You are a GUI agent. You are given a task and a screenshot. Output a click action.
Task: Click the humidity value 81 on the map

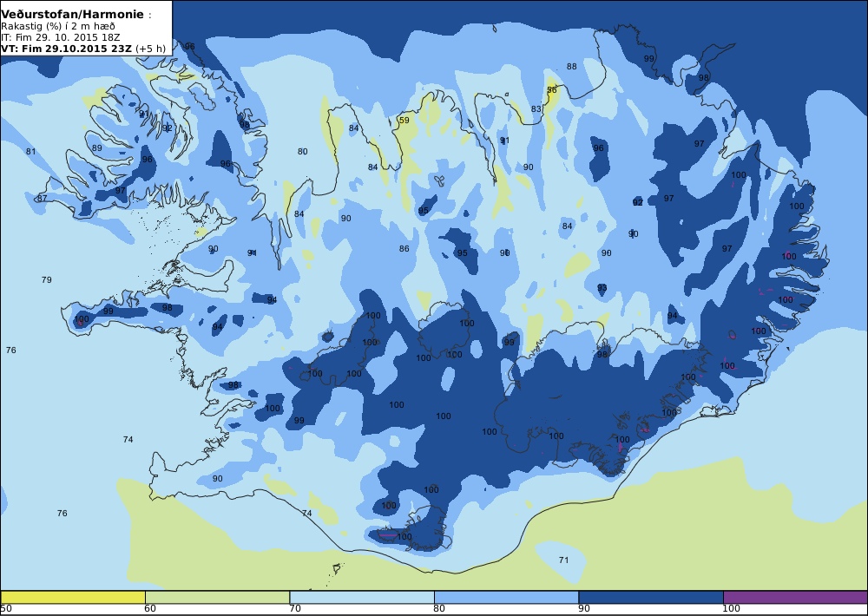coord(30,152)
